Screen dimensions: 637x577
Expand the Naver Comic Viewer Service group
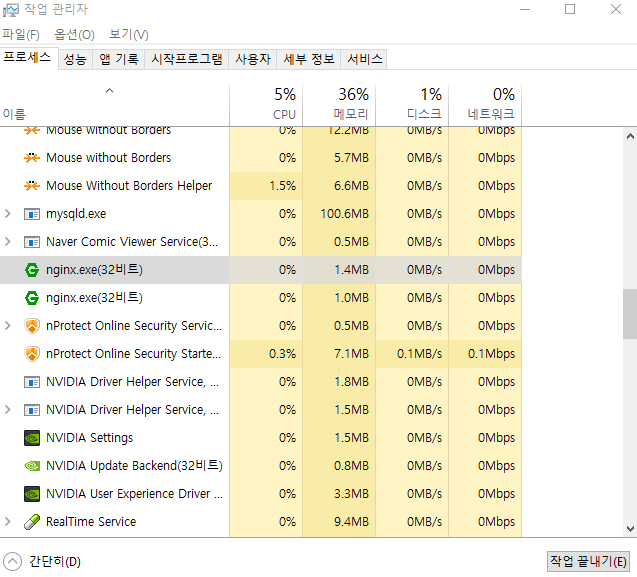click(7, 242)
